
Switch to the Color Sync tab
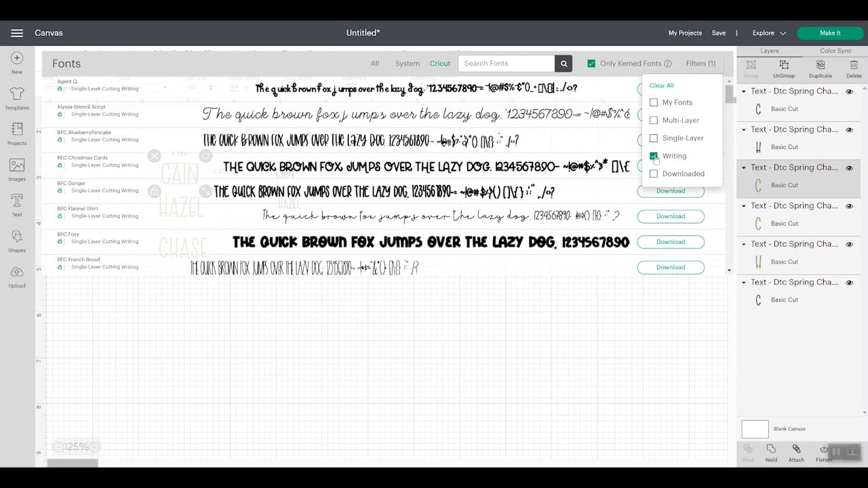pyautogui.click(x=835, y=51)
